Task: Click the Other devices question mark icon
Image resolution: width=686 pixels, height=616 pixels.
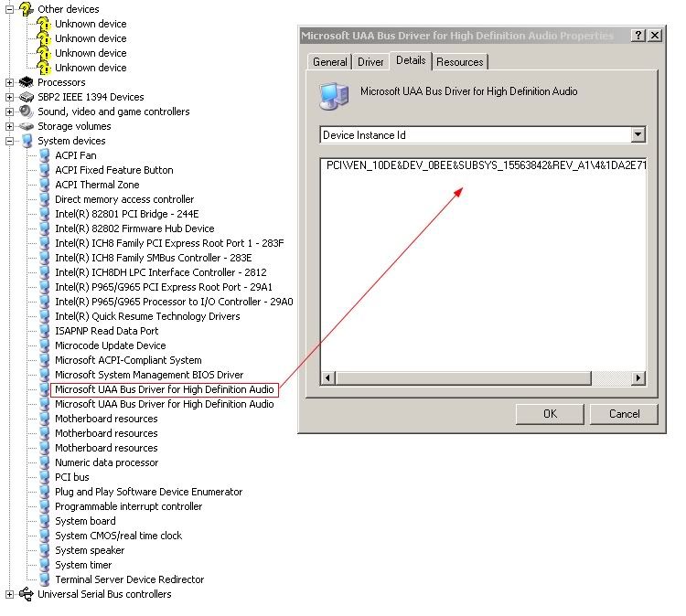Action: [x=27, y=9]
